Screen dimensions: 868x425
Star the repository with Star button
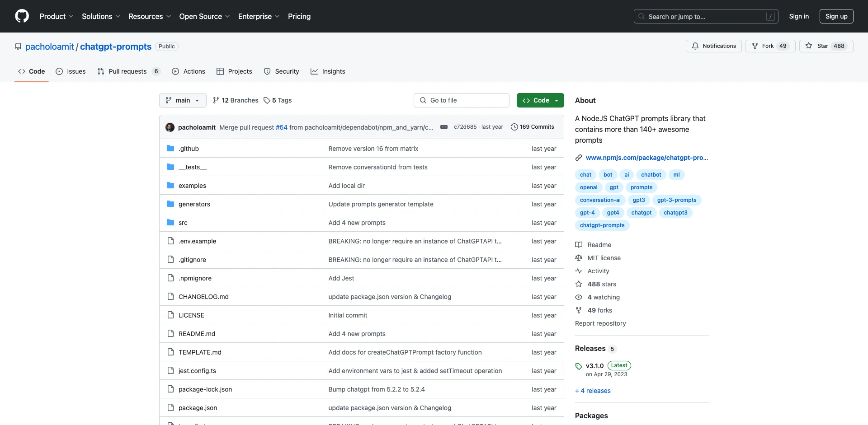pos(826,46)
